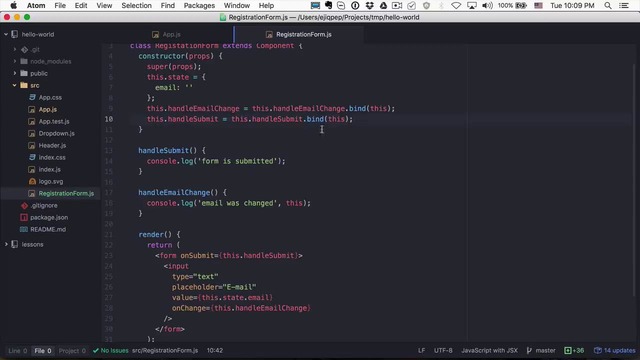The height and width of the screenshot is (360, 640).
Task: Open the Notification Center icon
Action: coord(624,5)
